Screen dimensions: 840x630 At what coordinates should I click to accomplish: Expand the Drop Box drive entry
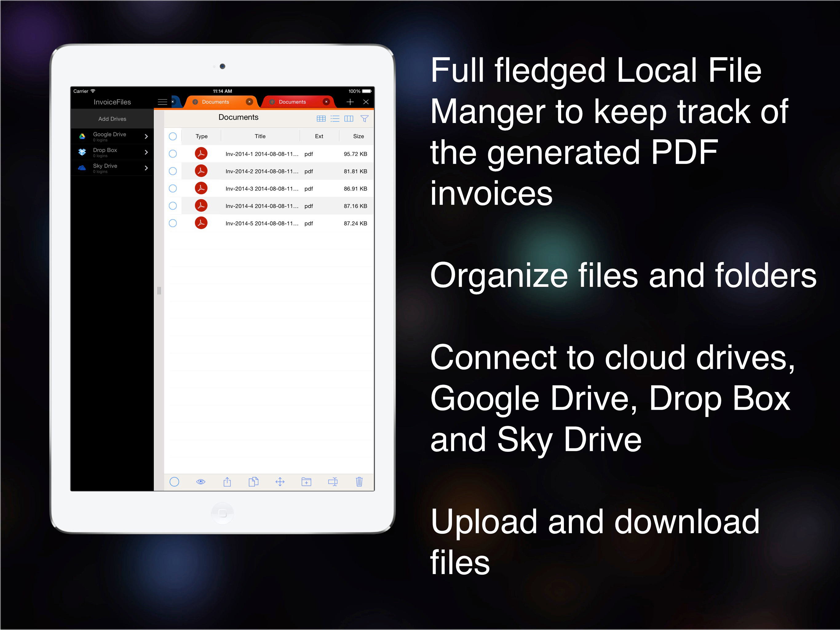point(146,152)
